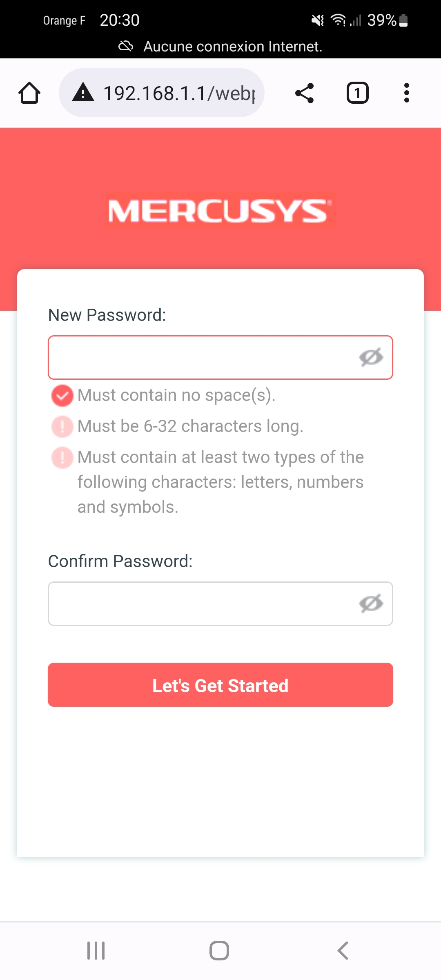Image resolution: width=441 pixels, height=980 pixels.
Task: Open the browser three-dot menu
Action: (406, 93)
